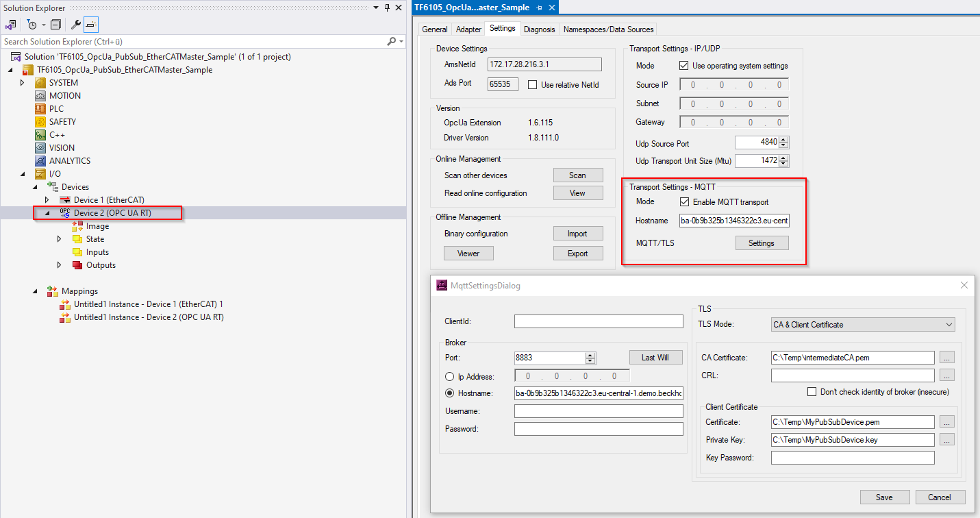The height and width of the screenshot is (518, 980).
Task: Expand the SYSTEM node
Action: pos(22,83)
